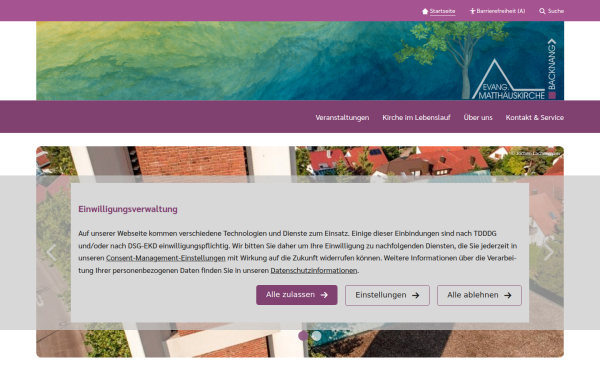Open the Kirche im Lebenslauf menu

click(x=416, y=117)
